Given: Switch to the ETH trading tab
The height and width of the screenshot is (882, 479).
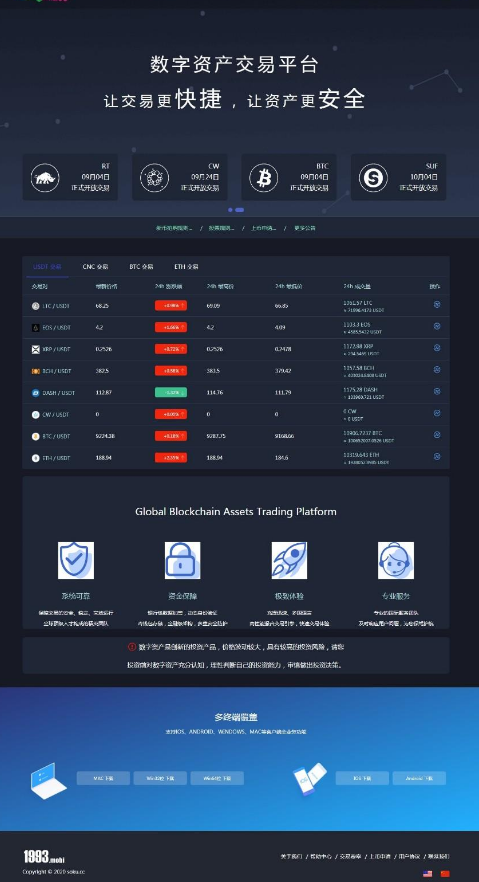Looking at the screenshot, I should (x=186, y=267).
